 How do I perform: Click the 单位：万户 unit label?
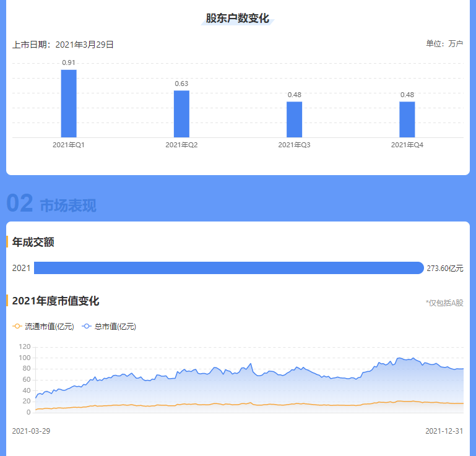click(444, 44)
